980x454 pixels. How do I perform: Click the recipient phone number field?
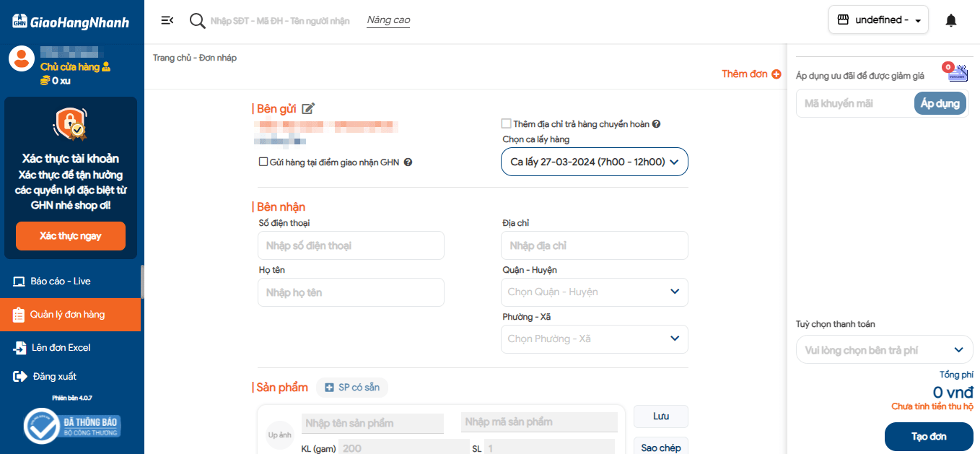coord(351,246)
